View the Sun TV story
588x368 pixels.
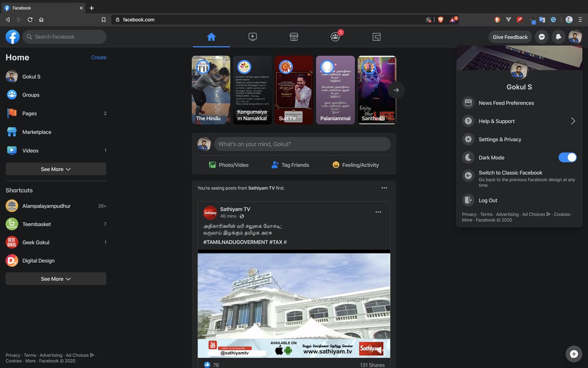click(294, 90)
